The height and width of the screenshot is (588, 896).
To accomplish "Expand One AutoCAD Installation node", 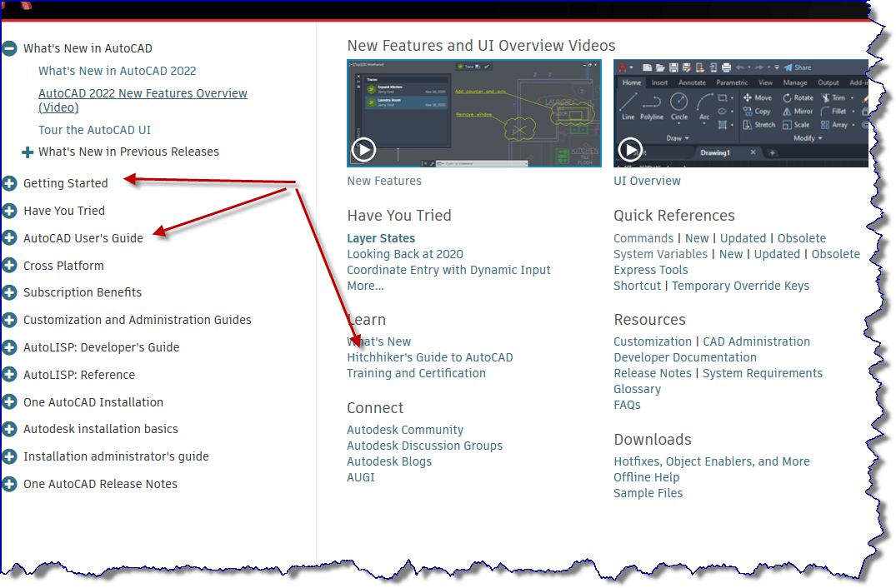I will coord(9,402).
